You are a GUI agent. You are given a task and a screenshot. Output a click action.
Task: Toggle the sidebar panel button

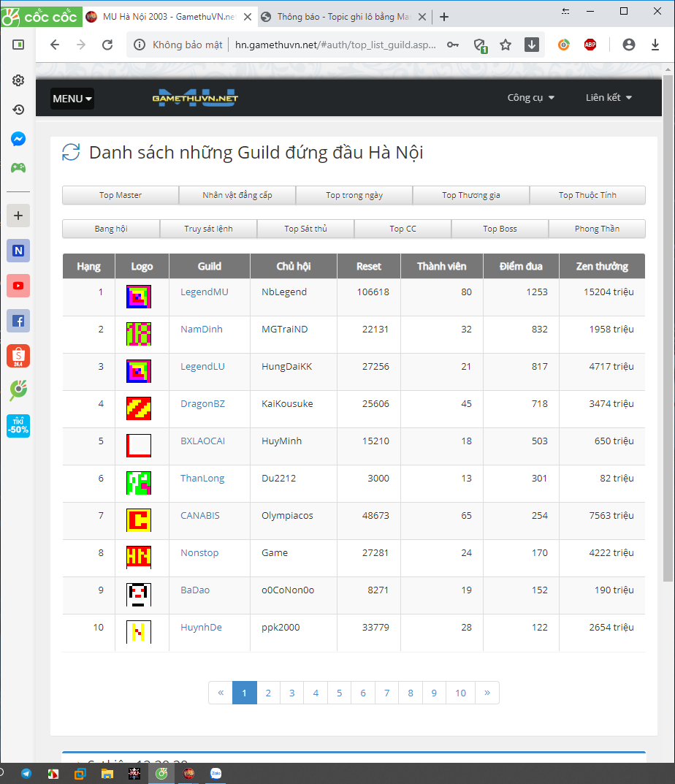click(18, 45)
